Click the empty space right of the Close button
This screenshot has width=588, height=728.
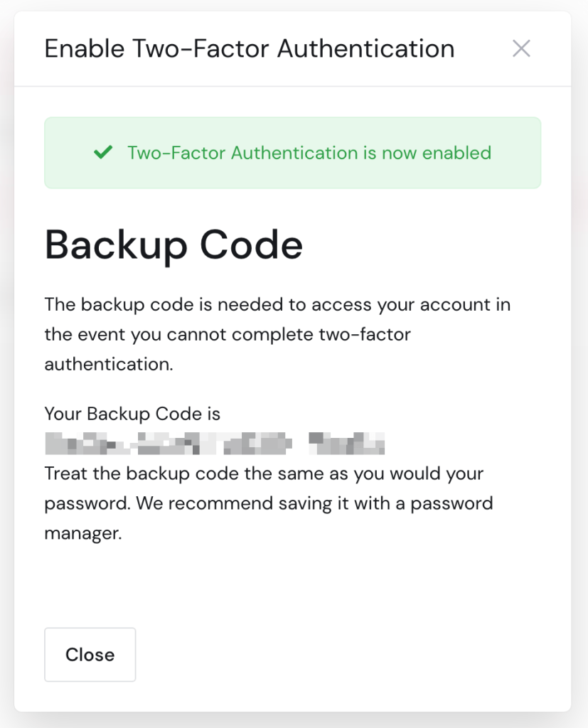point(341,654)
